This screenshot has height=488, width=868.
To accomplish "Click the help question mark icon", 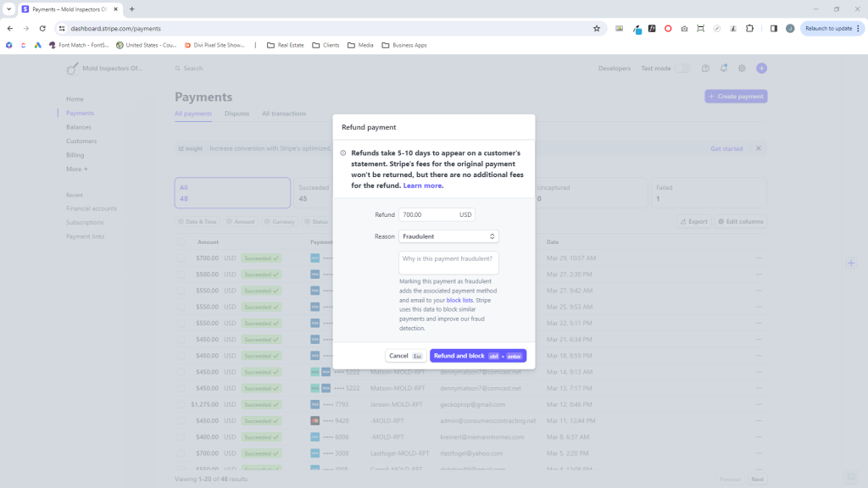I will click(x=705, y=69).
